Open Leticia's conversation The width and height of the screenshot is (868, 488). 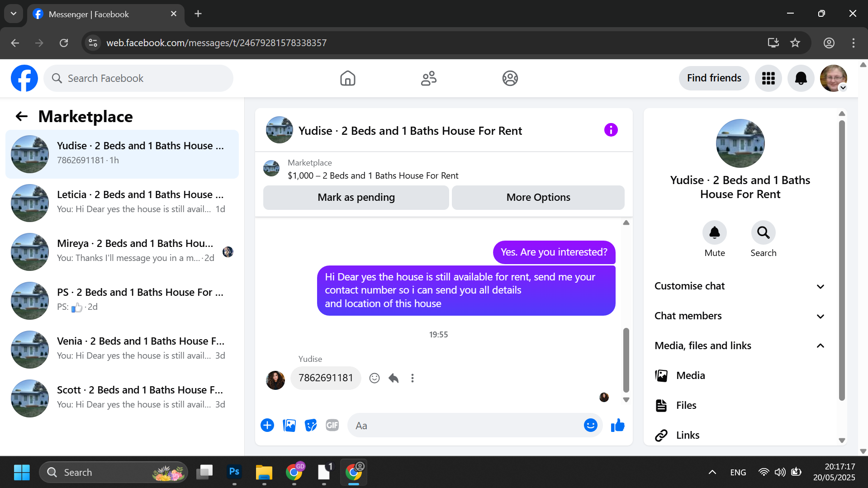(x=122, y=203)
